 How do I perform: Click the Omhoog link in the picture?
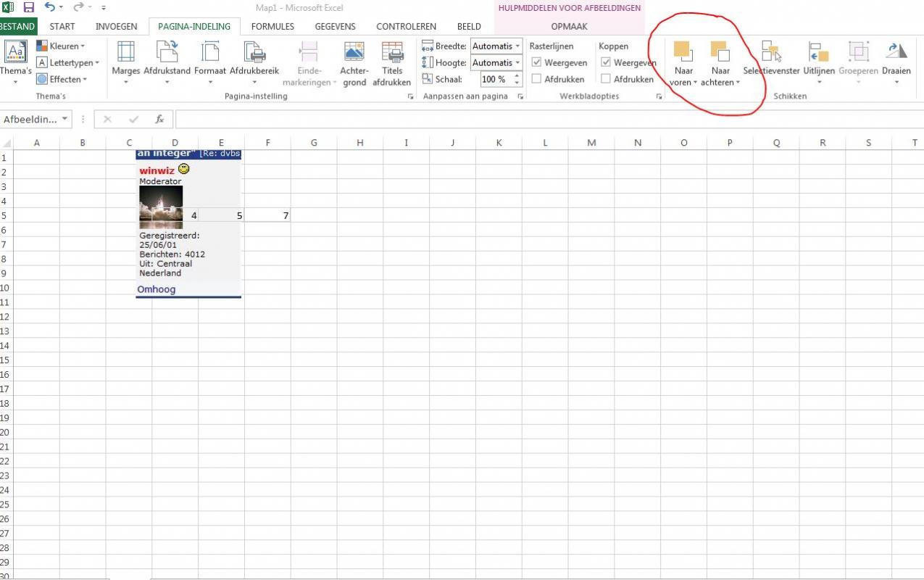(157, 289)
